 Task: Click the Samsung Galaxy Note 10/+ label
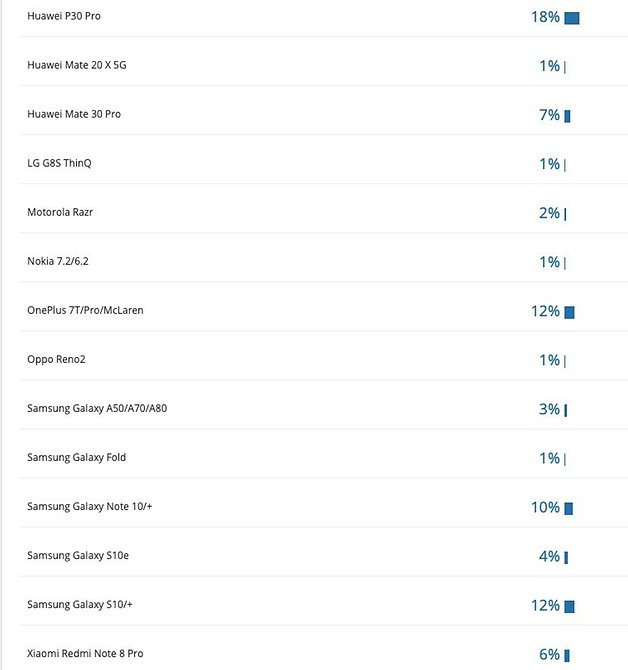[x=89, y=507]
